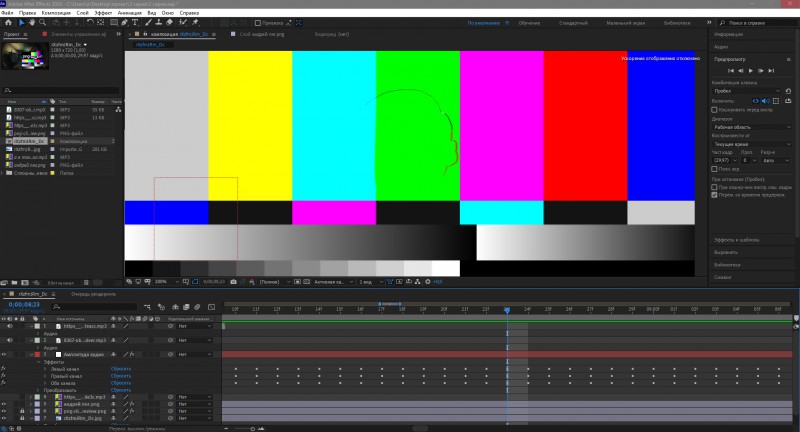Select the Rectangle shape tool
The width and height of the screenshot is (800, 432).
tap(113, 22)
